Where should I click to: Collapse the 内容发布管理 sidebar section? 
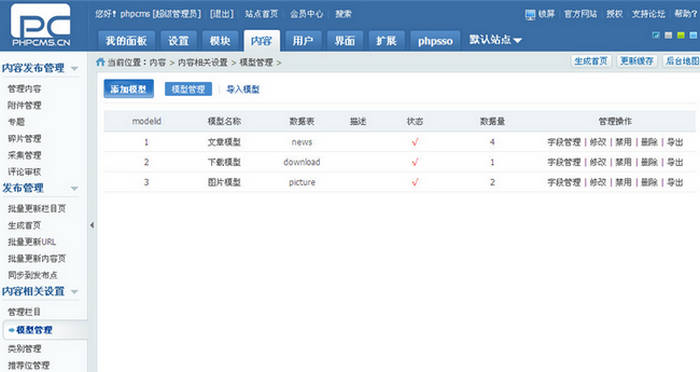pos(75,68)
